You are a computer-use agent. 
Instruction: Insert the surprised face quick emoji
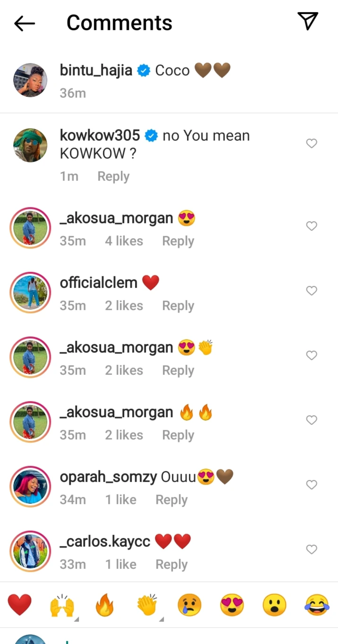pyautogui.click(x=275, y=605)
